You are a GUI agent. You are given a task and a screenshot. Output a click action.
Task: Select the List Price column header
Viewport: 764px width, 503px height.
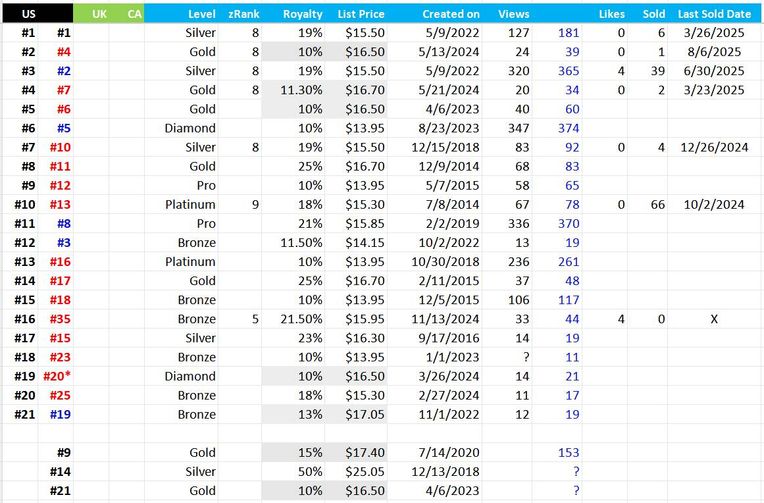point(361,14)
